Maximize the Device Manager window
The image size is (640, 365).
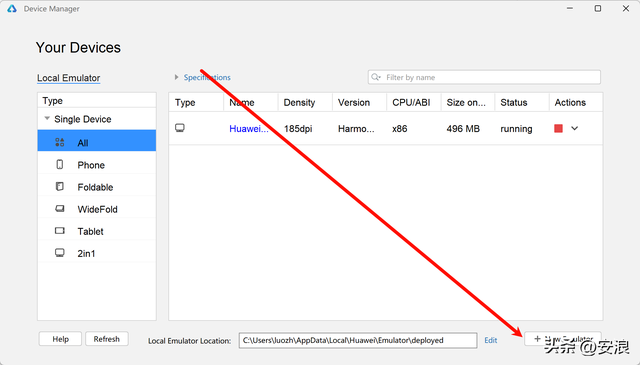tap(598, 9)
